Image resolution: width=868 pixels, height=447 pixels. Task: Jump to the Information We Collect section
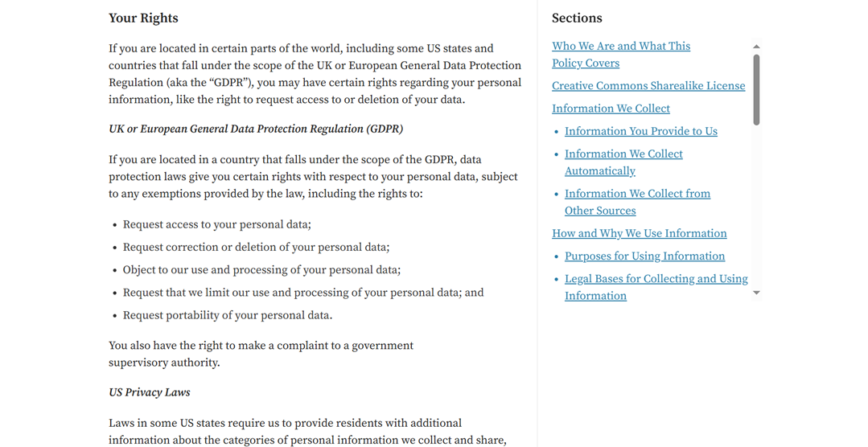(x=611, y=109)
